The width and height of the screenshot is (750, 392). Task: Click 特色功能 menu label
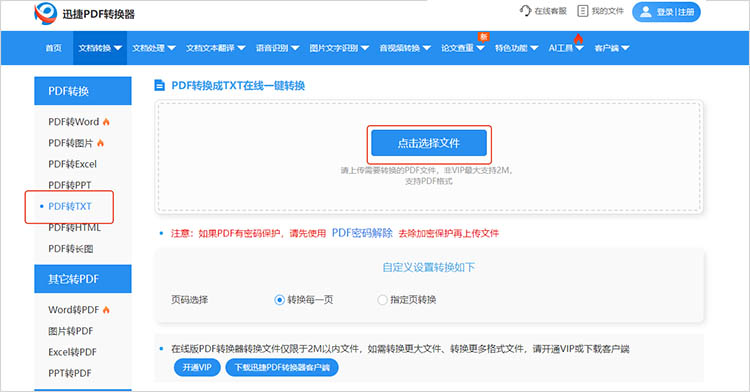(x=511, y=48)
